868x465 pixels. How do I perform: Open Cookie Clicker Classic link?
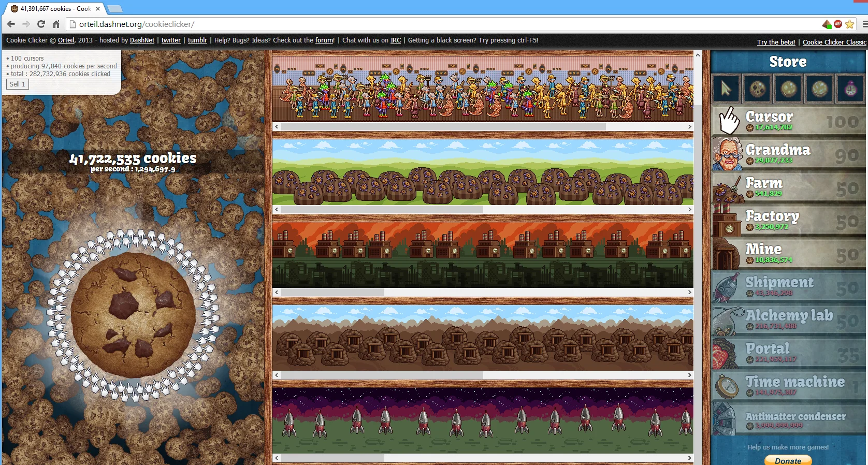pos(834,42)
